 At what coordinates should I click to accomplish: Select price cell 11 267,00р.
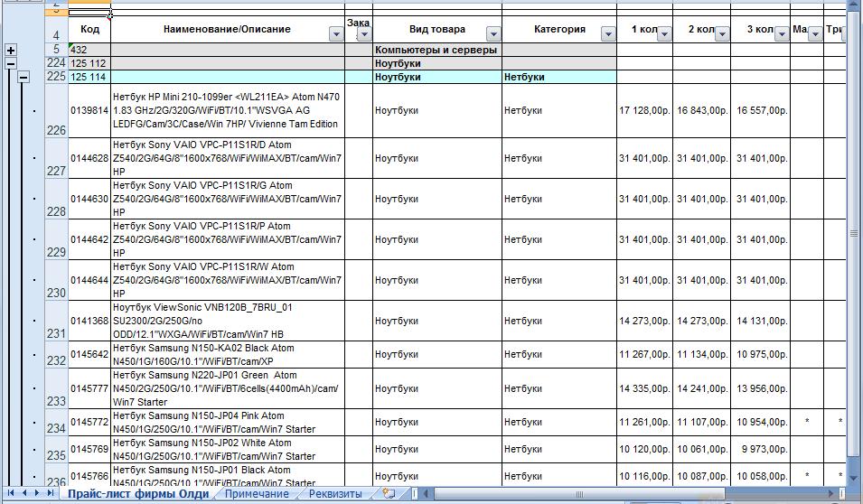[644, 355]
